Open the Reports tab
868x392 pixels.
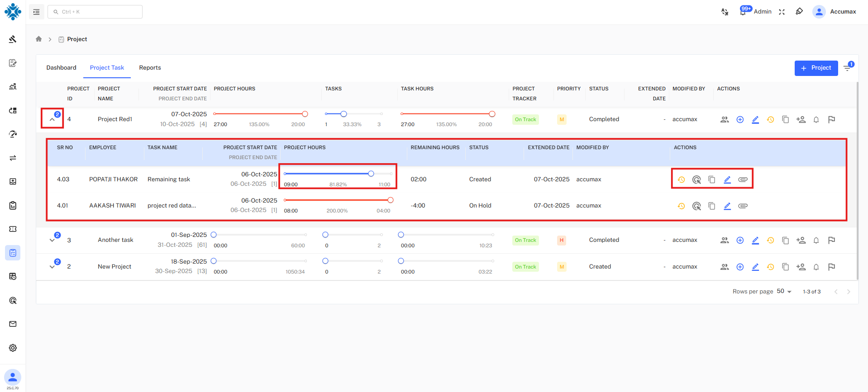[150, 68]
